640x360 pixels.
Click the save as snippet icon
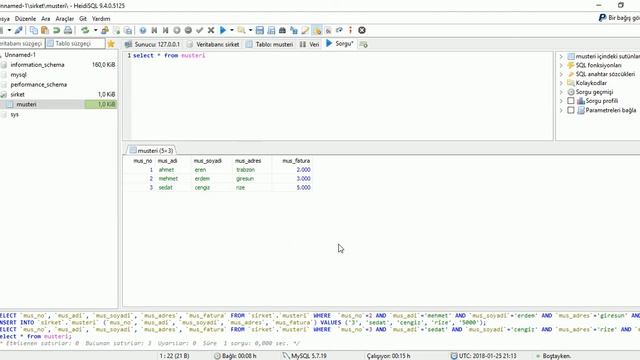pos(271,30)
